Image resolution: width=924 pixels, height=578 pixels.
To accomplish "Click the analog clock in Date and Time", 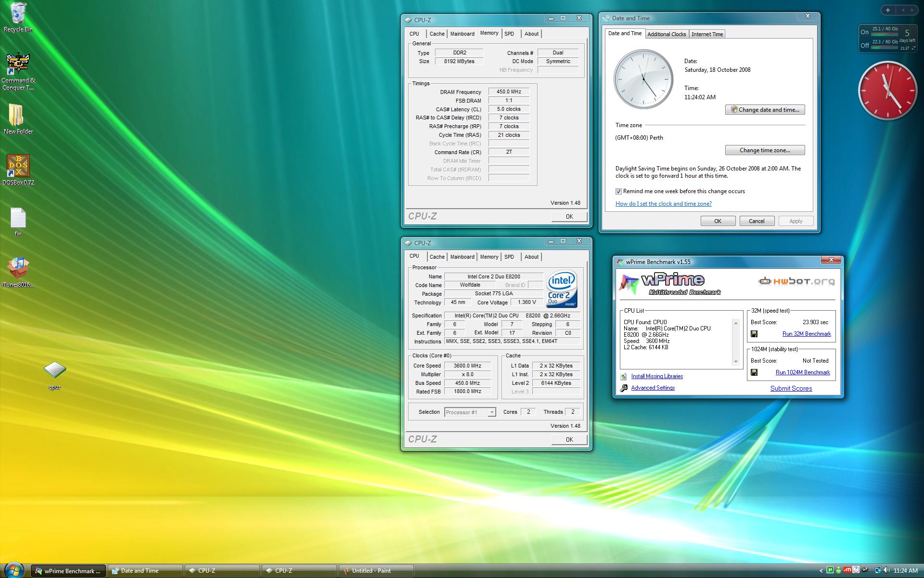I will [643, 79].
